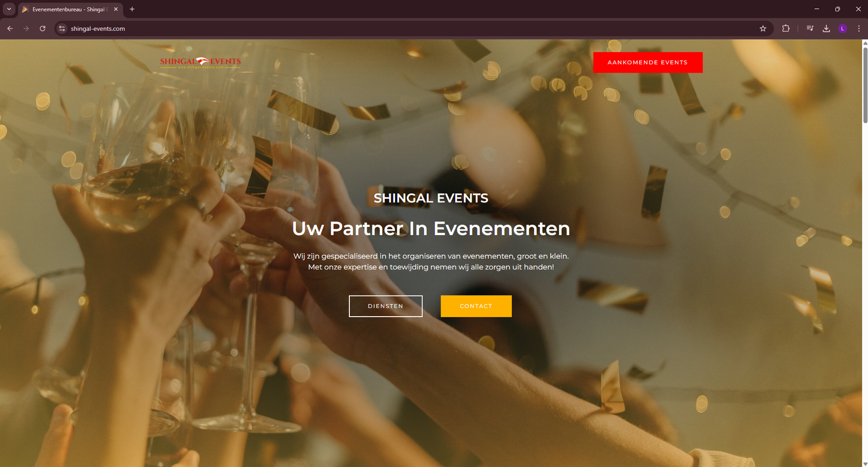Click the Diensten outlined button

(386, 306)
